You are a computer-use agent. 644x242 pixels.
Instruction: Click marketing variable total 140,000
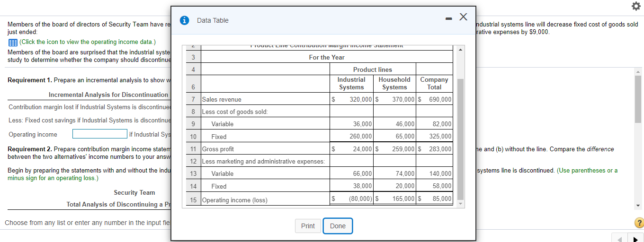(440, 174)
